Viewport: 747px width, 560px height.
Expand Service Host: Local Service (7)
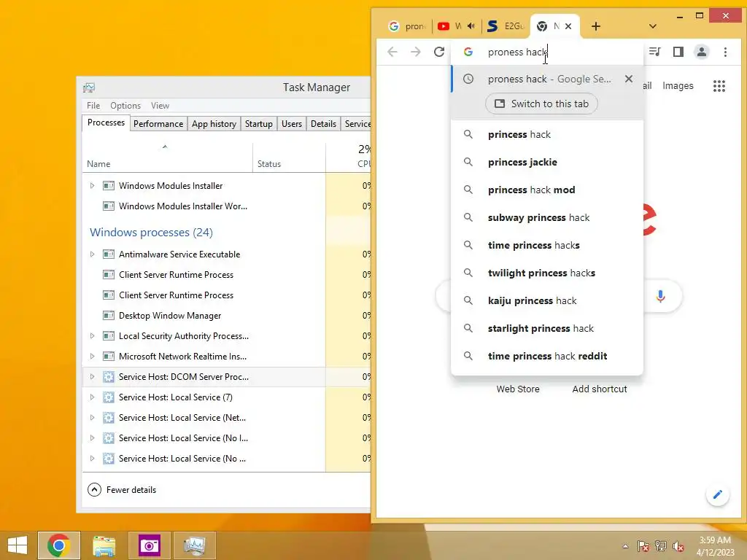tap(93, 397)
